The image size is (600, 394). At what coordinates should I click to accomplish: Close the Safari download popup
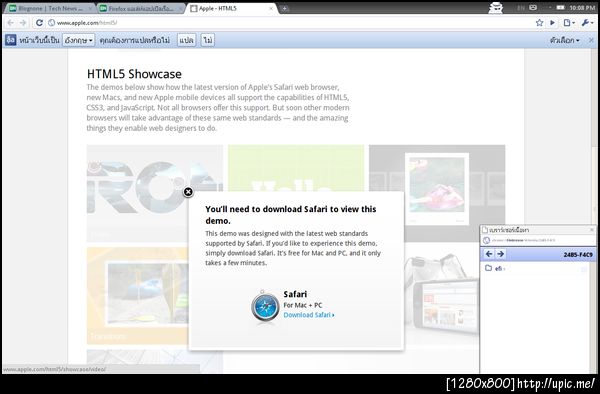click(188, 192)
